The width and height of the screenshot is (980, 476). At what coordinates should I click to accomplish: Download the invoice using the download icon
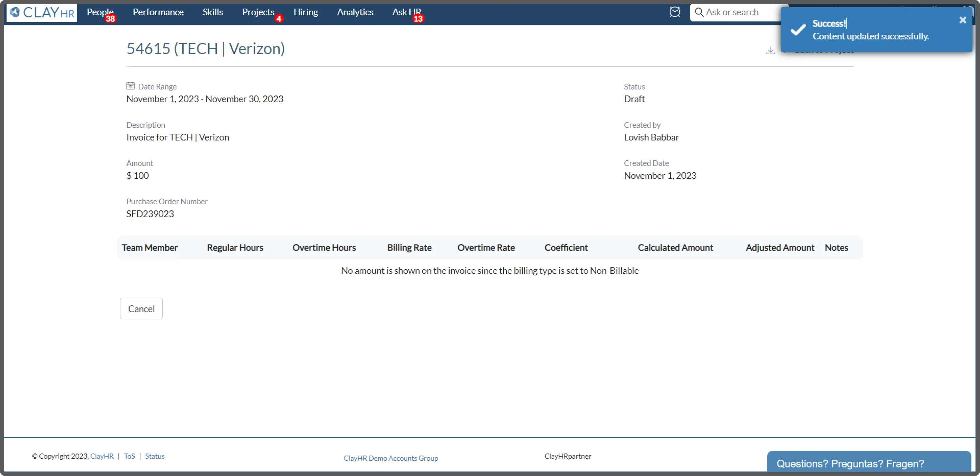(770, 50)
